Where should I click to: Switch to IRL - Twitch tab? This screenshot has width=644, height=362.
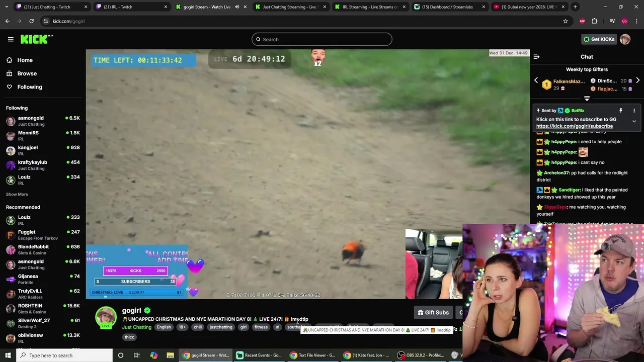[x=130, y=7]
